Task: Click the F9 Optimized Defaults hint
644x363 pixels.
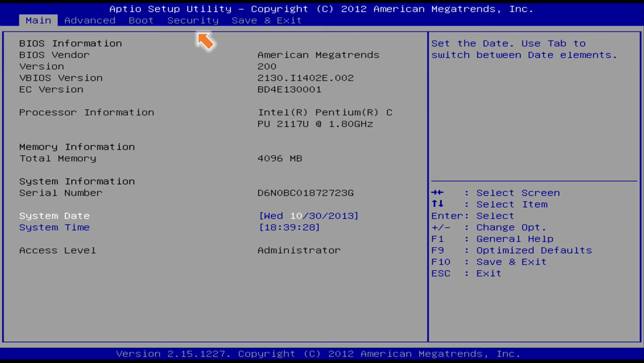Action: 512,250
